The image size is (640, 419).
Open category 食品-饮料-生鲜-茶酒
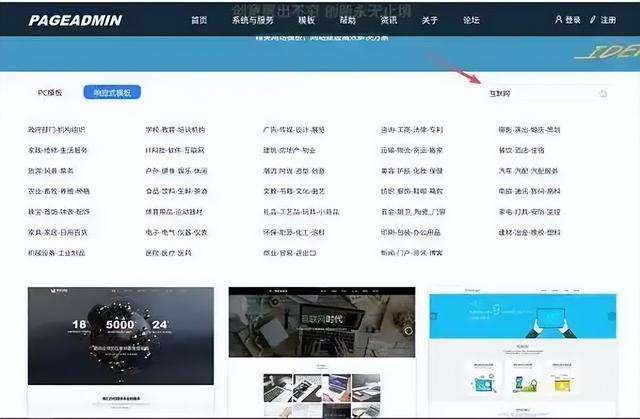[176, 191]
